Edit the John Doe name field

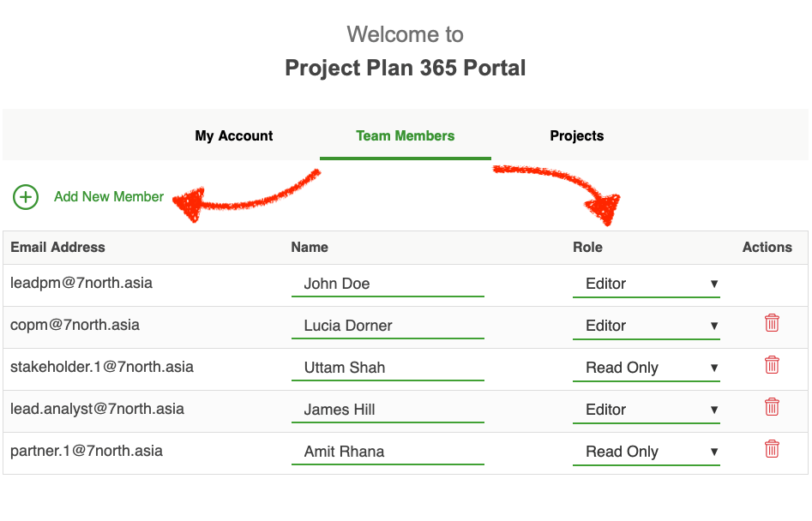pos(388,284)
